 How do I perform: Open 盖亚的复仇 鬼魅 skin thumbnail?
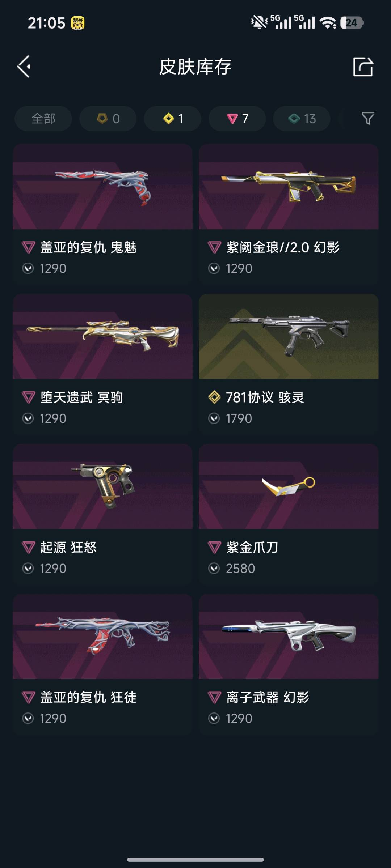[x=102, y=187]
